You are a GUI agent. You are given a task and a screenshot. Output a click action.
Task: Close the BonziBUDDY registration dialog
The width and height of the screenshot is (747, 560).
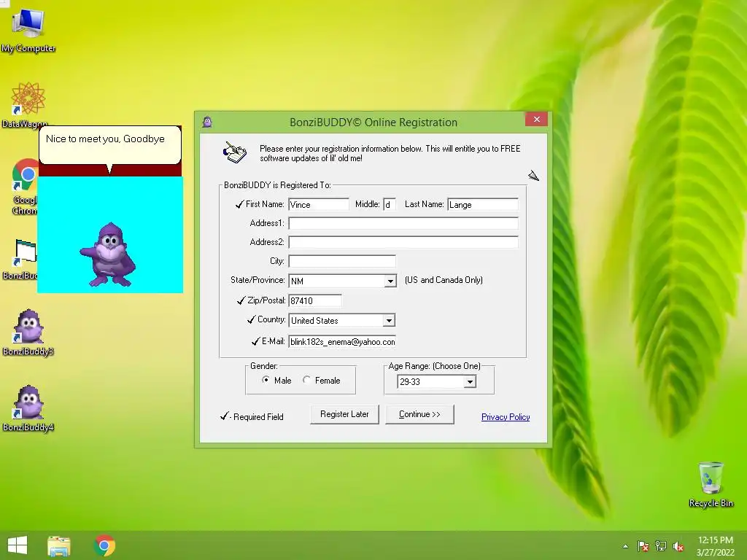(x=536, y=119)
